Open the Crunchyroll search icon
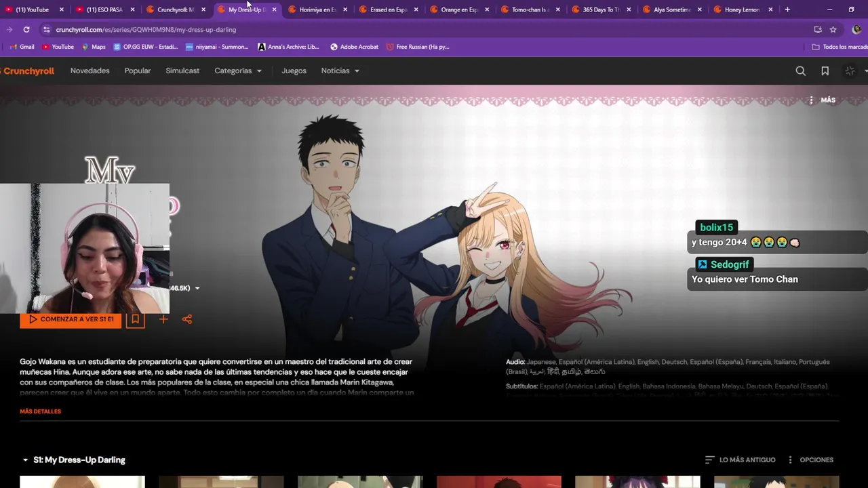 [x=800, y=70]
